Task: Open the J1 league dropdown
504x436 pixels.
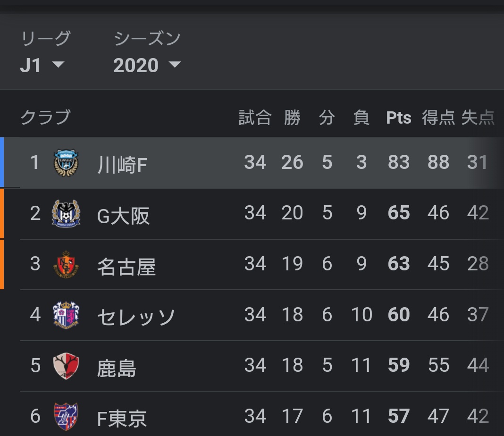Action: click(x=42, y=65)
